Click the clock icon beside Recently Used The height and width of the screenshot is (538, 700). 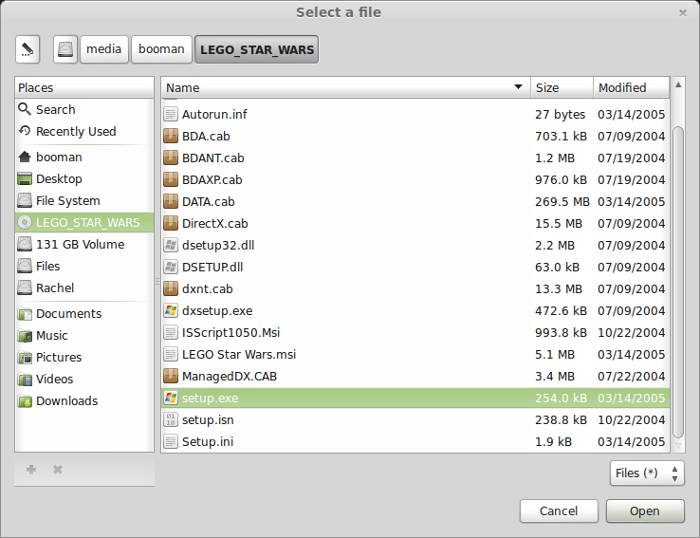(x=24, y=131)
